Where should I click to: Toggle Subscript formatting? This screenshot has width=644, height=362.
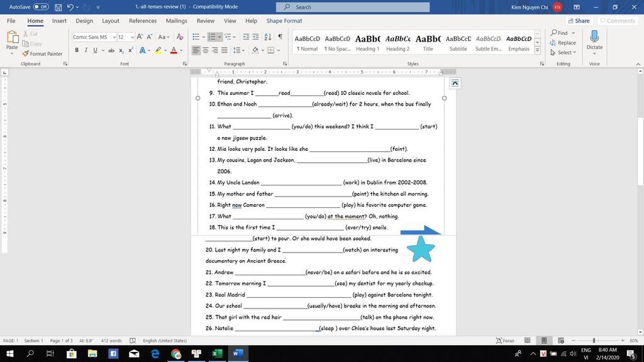(121, 50)
